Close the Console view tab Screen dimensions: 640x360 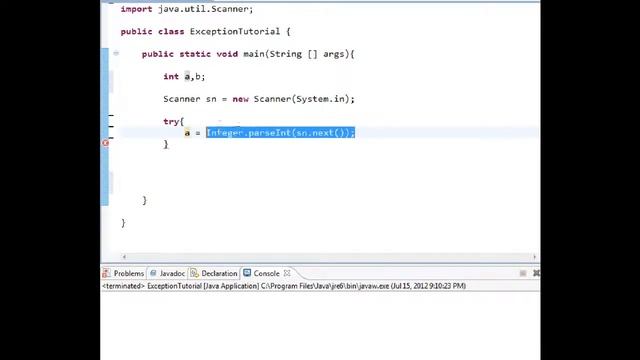click(287, 273)
